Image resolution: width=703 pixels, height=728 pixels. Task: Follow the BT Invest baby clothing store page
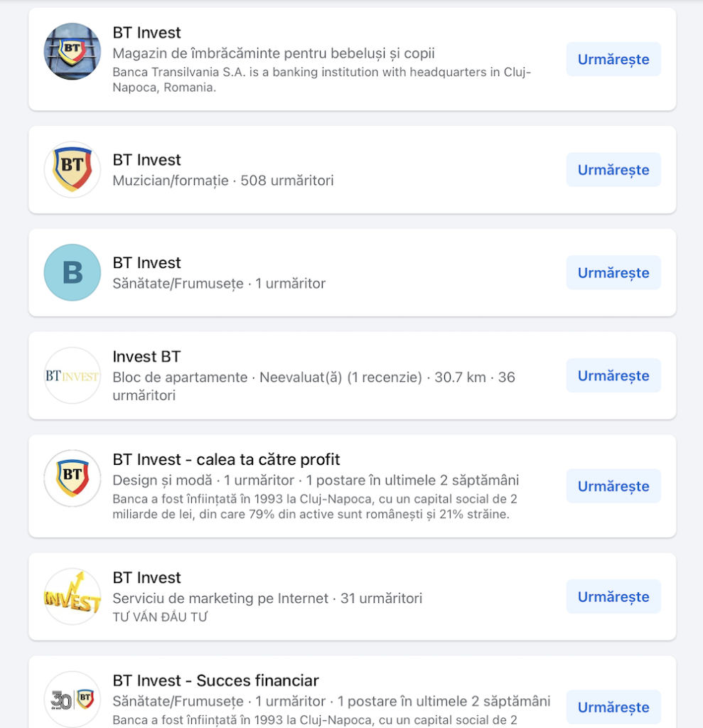point(613,60)
